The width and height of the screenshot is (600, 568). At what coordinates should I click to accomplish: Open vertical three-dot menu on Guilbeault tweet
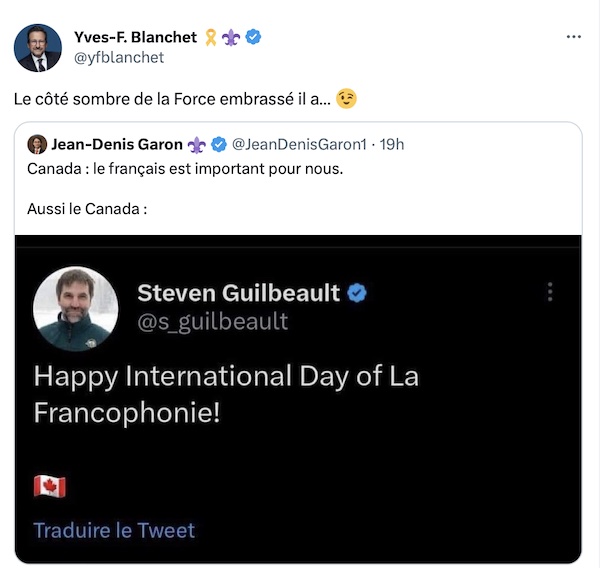coord(550,292)
